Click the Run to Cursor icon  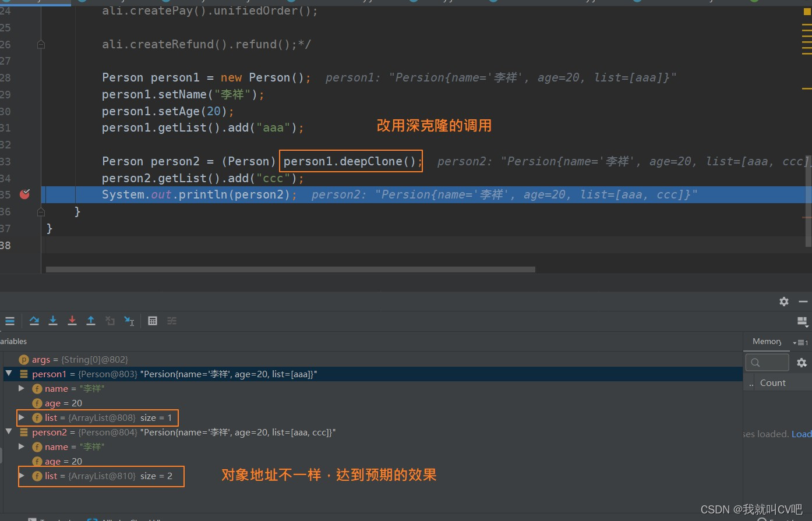pyautogui.click(x=129, y=321)
